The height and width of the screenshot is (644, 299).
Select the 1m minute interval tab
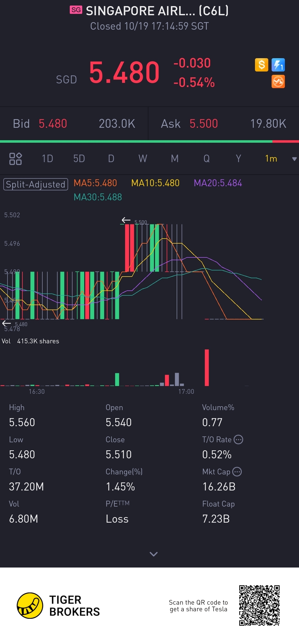click(x=271, y=159)
